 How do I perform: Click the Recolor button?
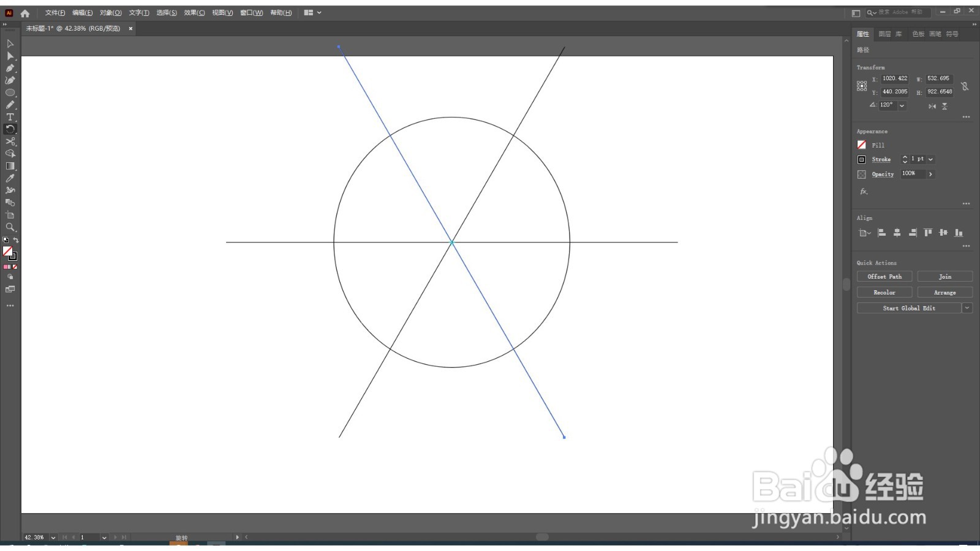(884, 293)
